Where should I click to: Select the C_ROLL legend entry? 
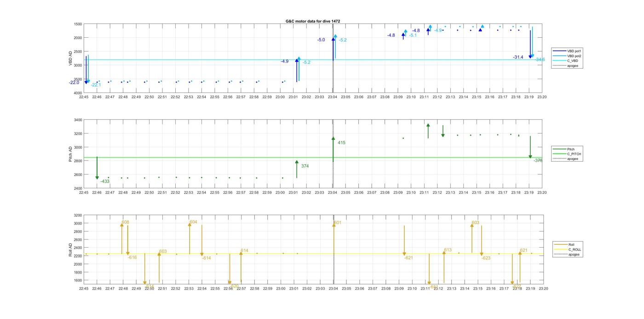click(568, 249)
